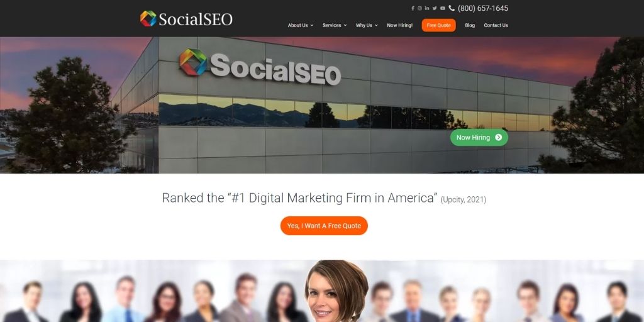Click the green Now Hiring button text
This screenshot has height=322, width=644.
(473, 138)
